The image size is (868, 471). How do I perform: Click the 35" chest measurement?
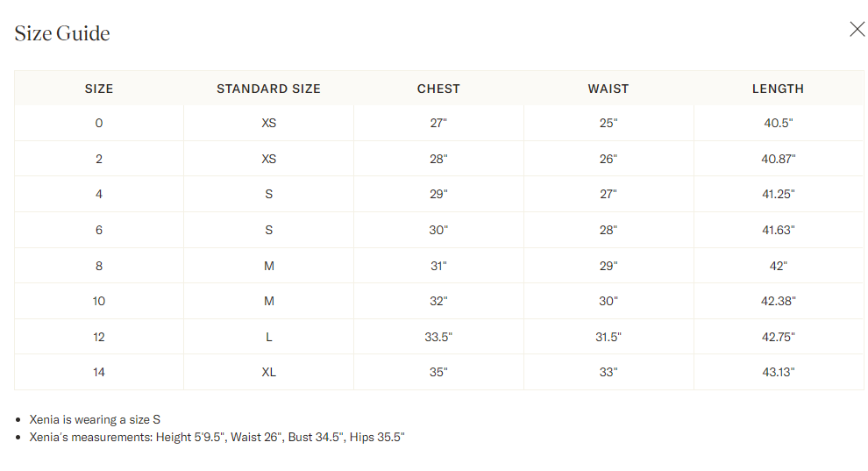pos(438,372)
